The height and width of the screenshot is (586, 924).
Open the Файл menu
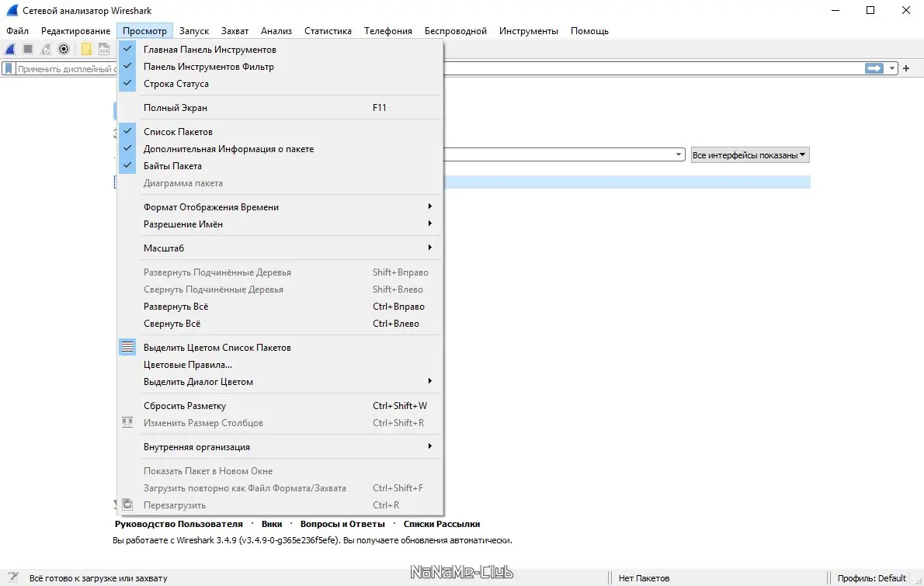(18, 30)
